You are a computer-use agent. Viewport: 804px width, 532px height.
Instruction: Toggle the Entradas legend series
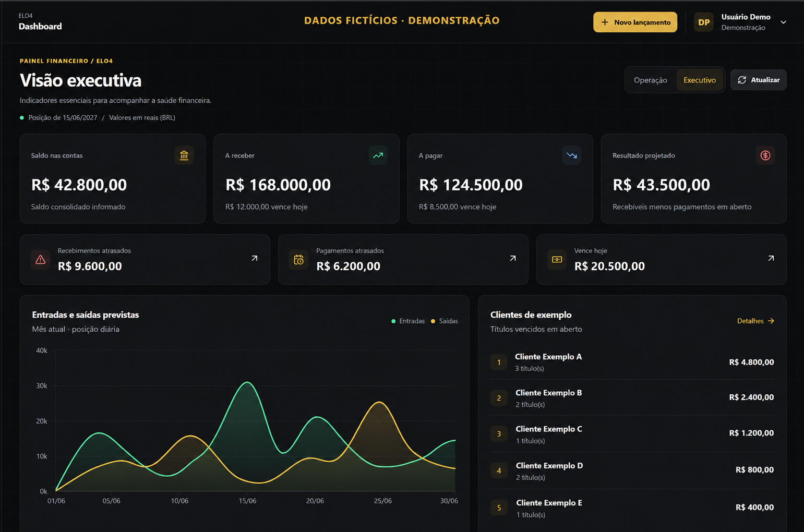[408, 321]
